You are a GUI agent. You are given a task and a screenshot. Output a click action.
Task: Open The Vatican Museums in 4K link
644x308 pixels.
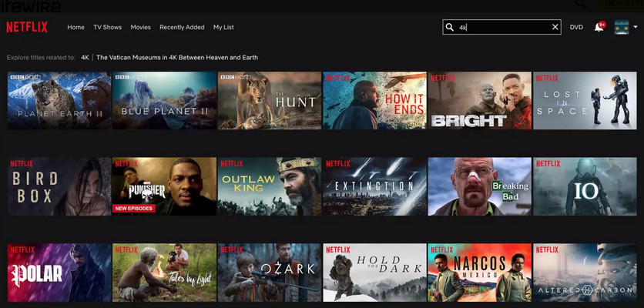[177, 58]
